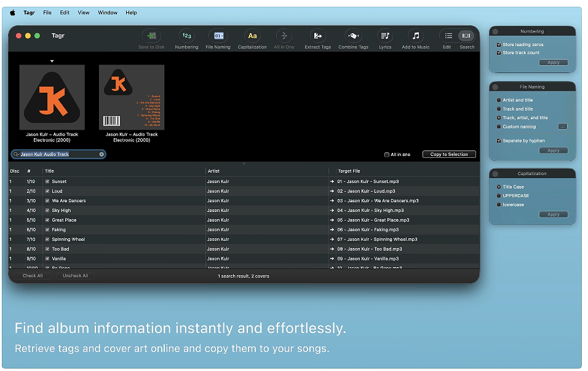The height and width of the screenshot is (371, 588).
Task: Click the arrow icon in the Sunset row
Action: pyautogui.click(x=332, y=182)
